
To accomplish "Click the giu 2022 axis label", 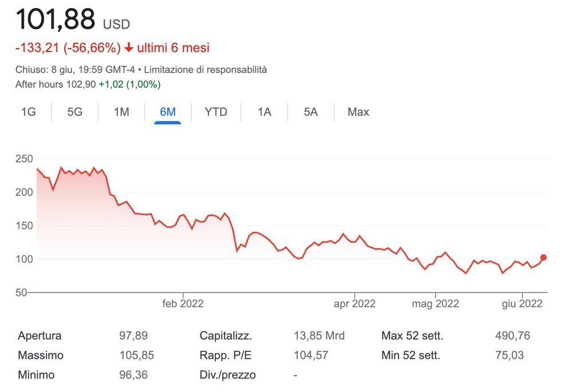I will 522,304.
